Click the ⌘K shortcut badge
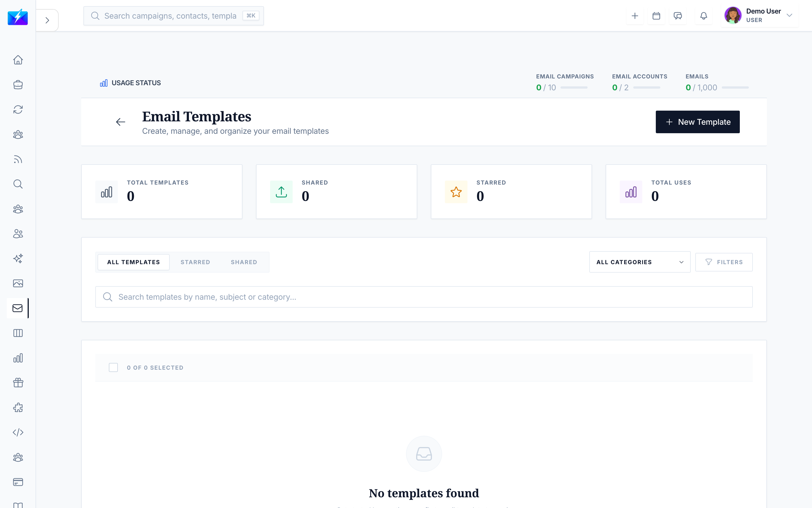Image resolution: width=812 pixels, height=508 pixels. pyautogui.click(x=251, y=16)
